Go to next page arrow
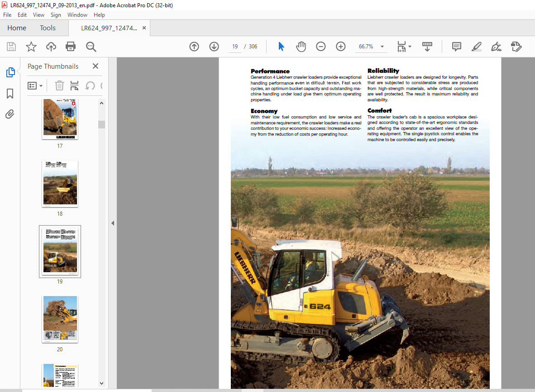 [214, 47]
